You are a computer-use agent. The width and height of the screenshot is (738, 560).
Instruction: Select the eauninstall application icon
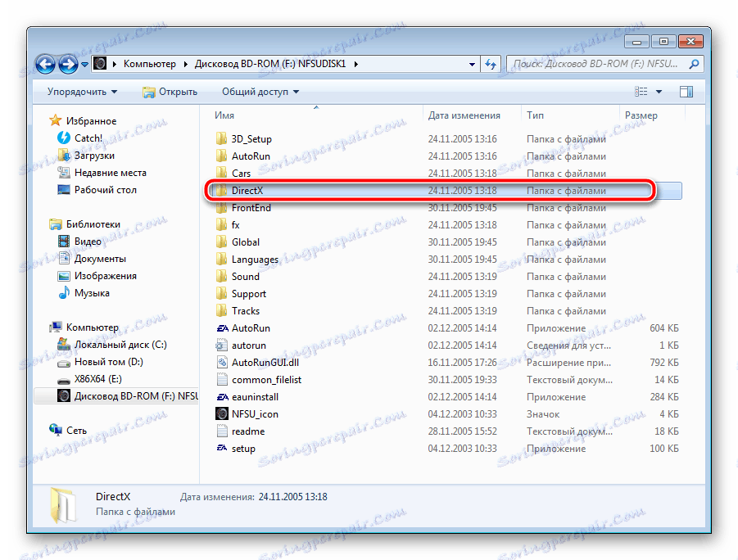click(x=222, y=397)
